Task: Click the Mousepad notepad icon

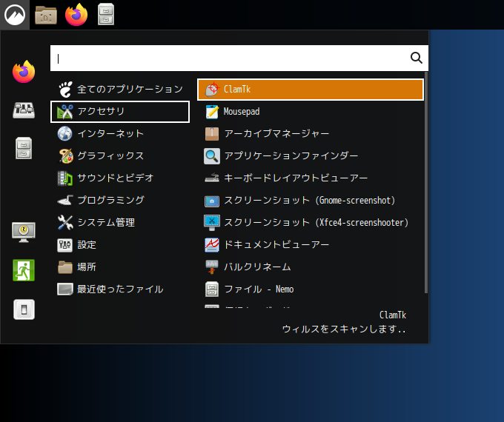Action: pyautogui.click(x=212, y=112)
